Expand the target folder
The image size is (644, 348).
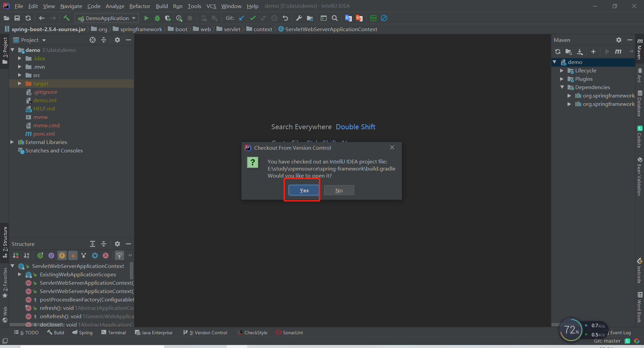(19, 83)
